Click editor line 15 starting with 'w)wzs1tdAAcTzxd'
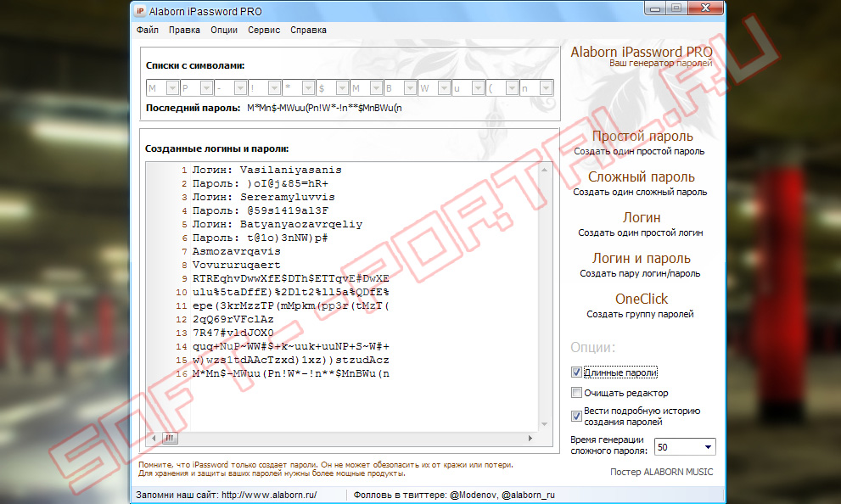 (x=291, y=361)
